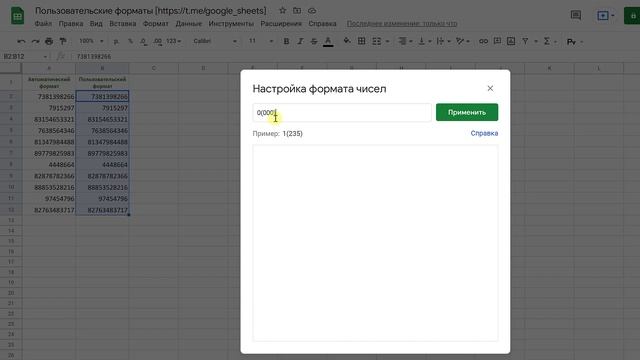The image size is (640, 360).
Task: Click the insert comment icon
Action: [x=497, y=41]
